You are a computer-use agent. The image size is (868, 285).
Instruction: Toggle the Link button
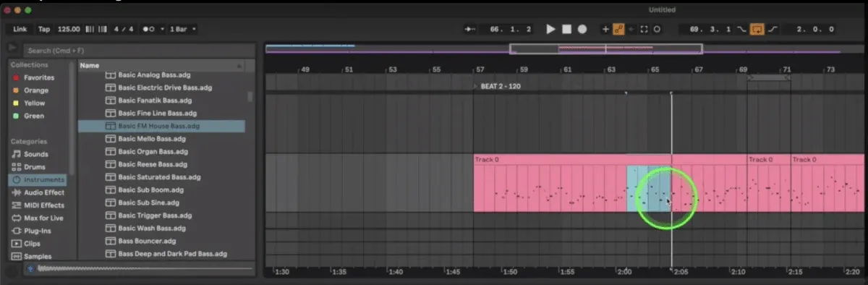click(20, 29)
